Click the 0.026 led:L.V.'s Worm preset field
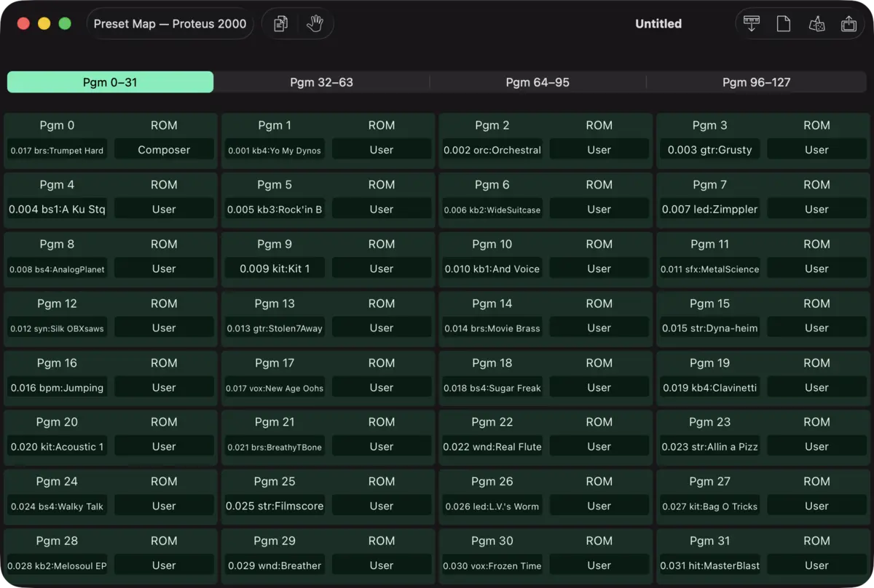This screenshot has height=588, width=874. tap(492, 506)
